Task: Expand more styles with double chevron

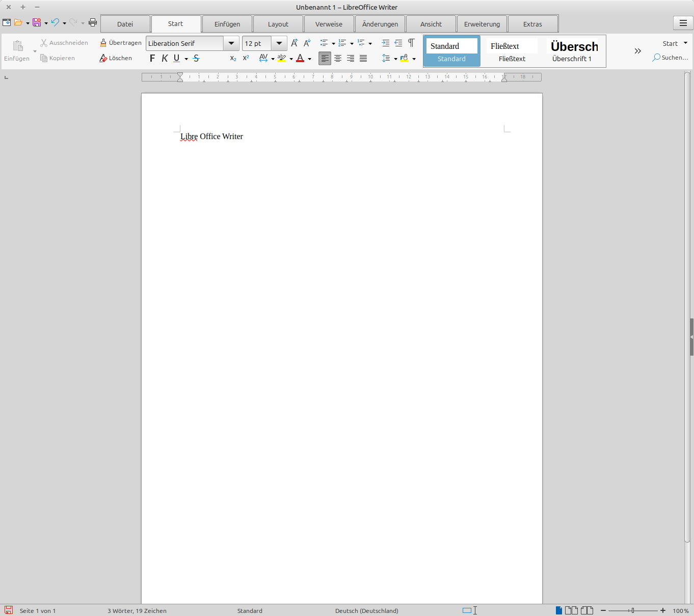Action: click(637, 51)
